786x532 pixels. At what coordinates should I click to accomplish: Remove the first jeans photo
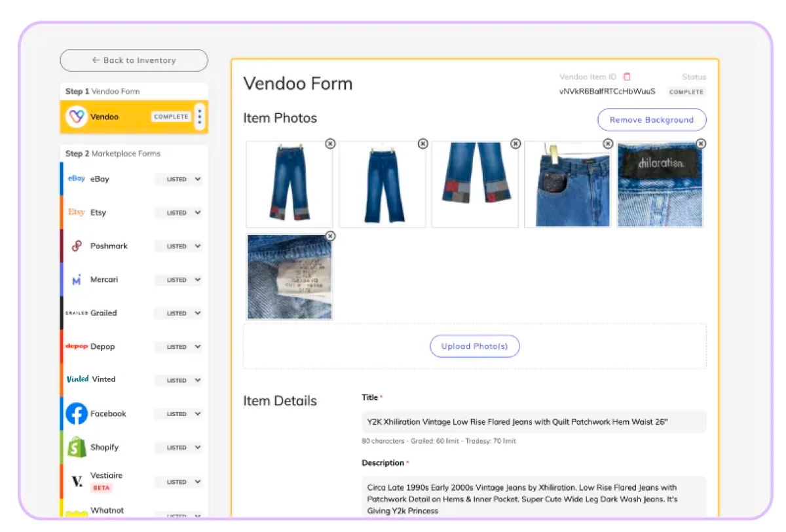tap(330, 143)
